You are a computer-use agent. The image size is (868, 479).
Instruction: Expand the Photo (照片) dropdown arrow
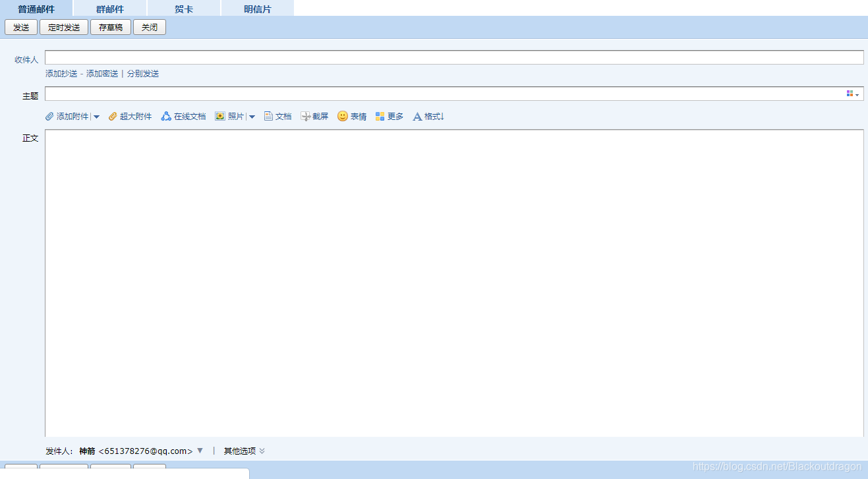click(x=252, y=117)
